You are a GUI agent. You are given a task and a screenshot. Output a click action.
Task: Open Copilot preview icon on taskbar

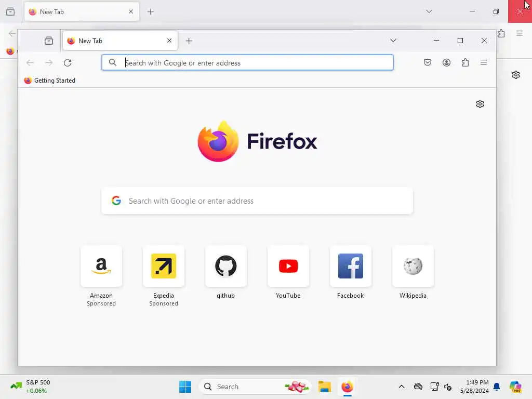point(516,387)
